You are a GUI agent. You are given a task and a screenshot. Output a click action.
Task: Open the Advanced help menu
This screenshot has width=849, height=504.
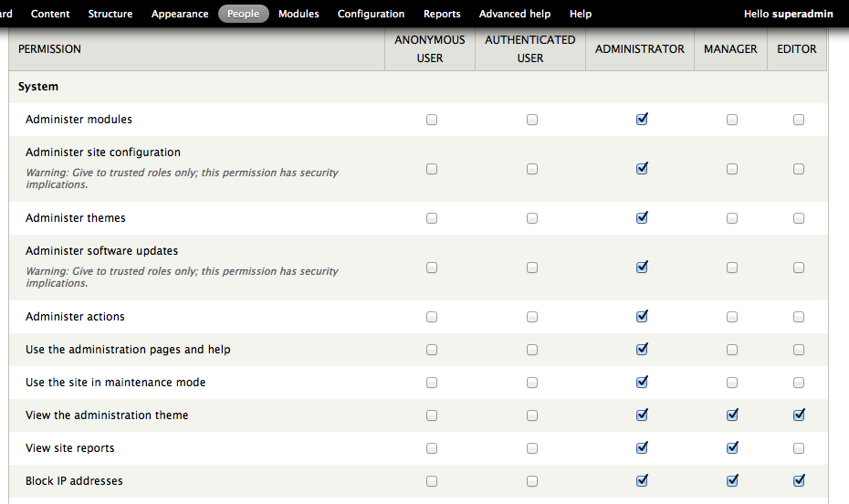514,14
